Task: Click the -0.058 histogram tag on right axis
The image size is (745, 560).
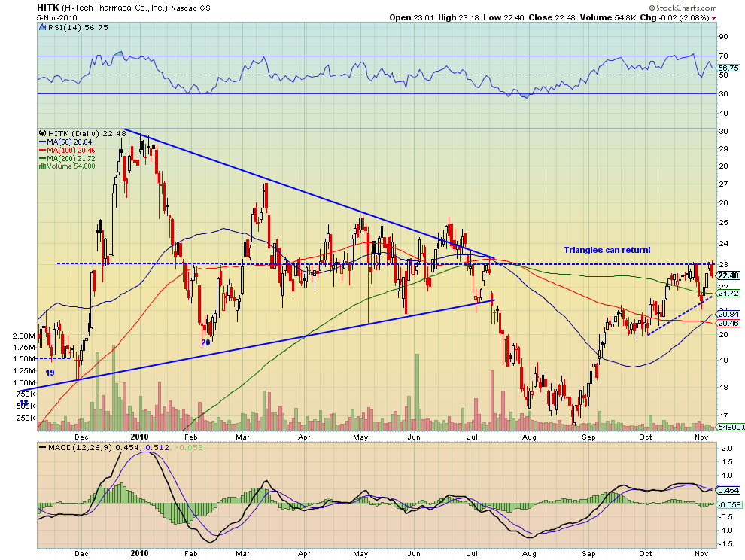Action: (x=729, y=504)
